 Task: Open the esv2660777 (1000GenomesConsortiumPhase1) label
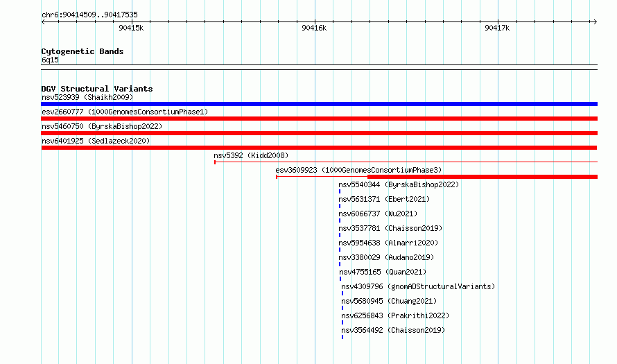125,112
